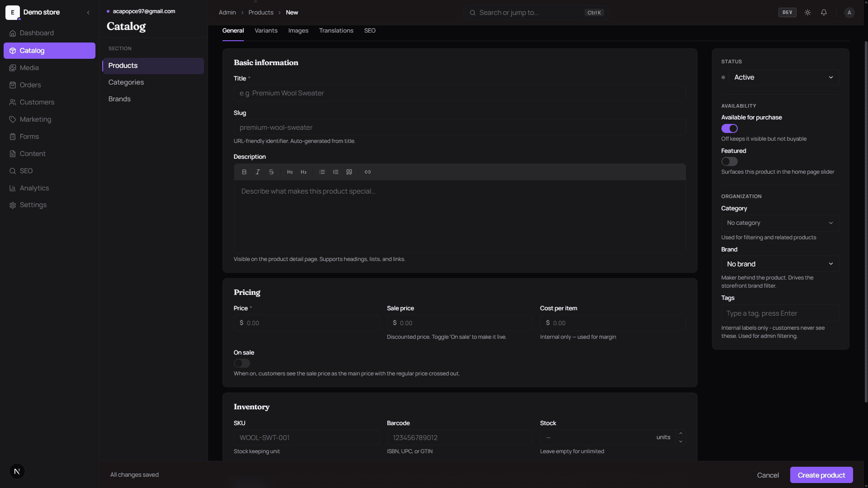Switch to the Translations tab
Viewport: 868px width, 488px height.
click(x=336, y=31)
